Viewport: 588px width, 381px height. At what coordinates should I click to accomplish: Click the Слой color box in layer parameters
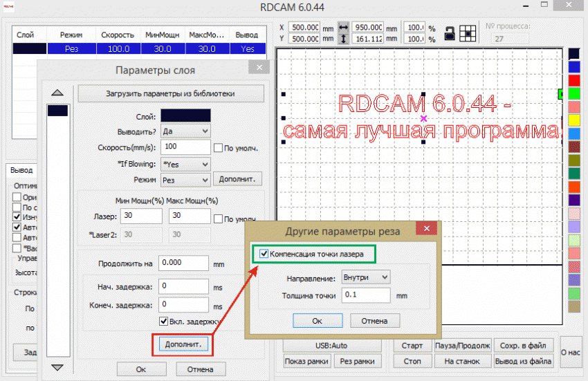(x=185, y=115)
